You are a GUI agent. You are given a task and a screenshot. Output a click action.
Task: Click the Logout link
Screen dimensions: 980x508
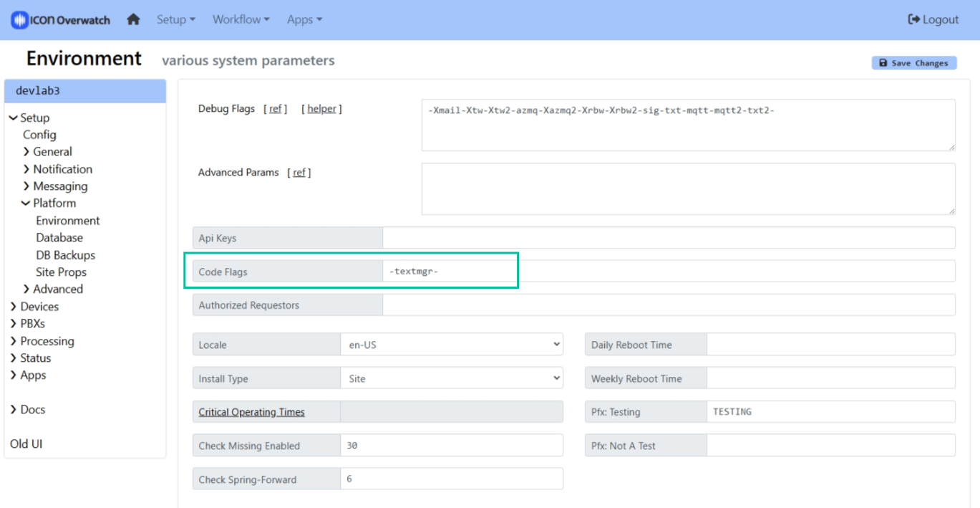[x=933, y=20]
